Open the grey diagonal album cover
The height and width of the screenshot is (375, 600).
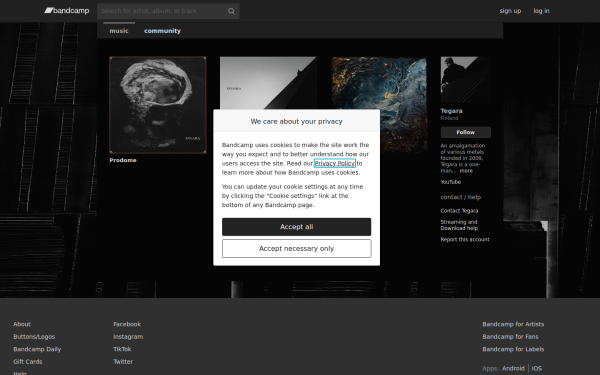268,83
